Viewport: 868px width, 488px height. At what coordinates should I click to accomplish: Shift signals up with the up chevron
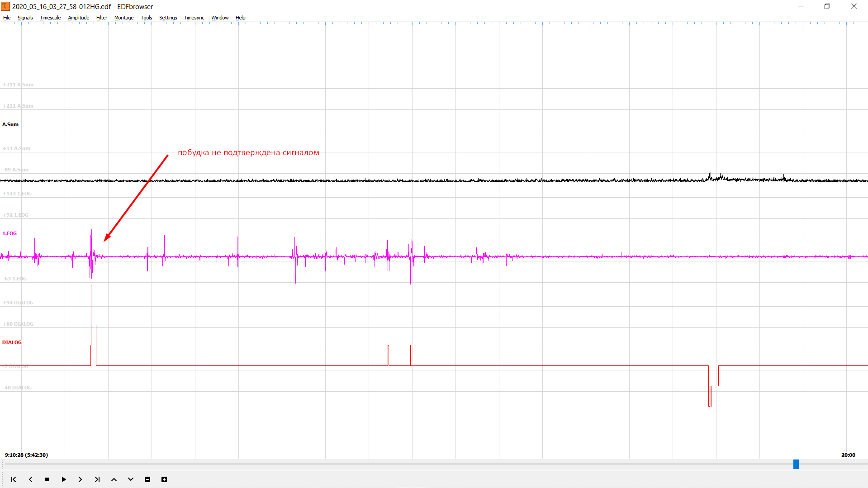(114, 479)
